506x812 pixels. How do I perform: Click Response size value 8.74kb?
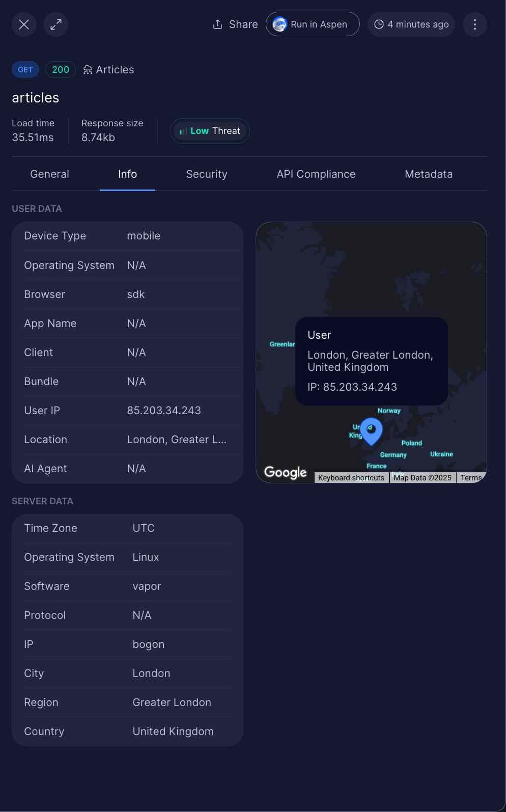click(x=98, y=138)
